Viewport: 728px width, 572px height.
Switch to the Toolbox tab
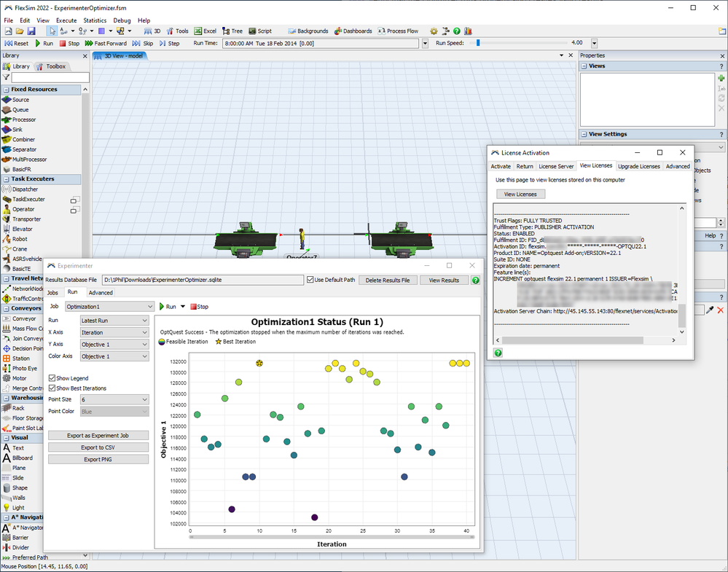coord(52,66)
